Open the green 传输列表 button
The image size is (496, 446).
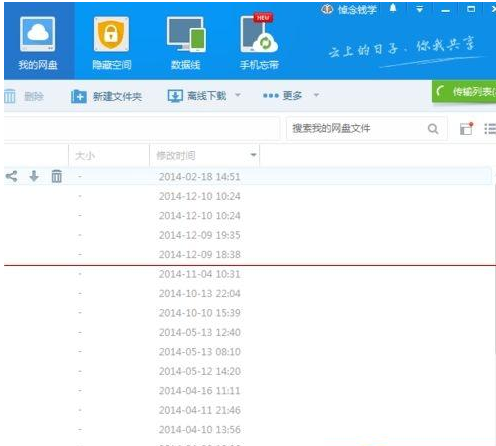464,91
